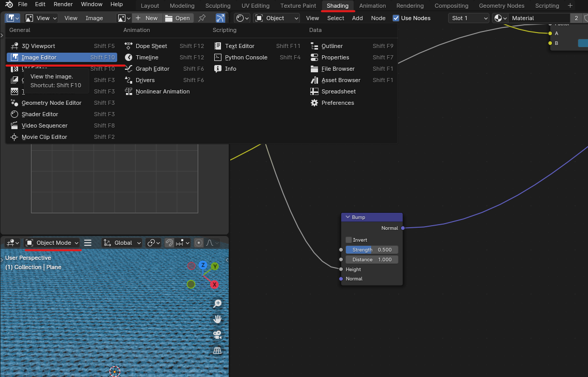Viewport: 588px width, 377px height.
Task: Click the Text Editor icon
Action: point(217,46)
